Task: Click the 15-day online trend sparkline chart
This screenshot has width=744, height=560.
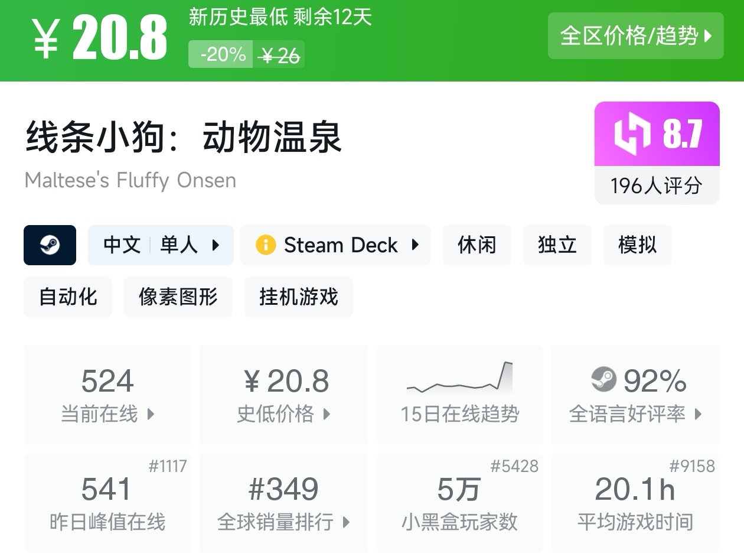Action: 459,378
